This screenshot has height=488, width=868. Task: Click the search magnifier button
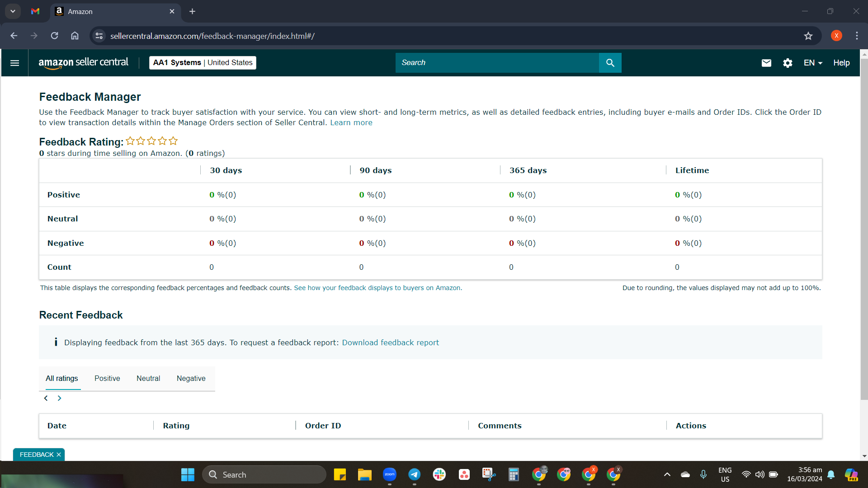(610, 63)
